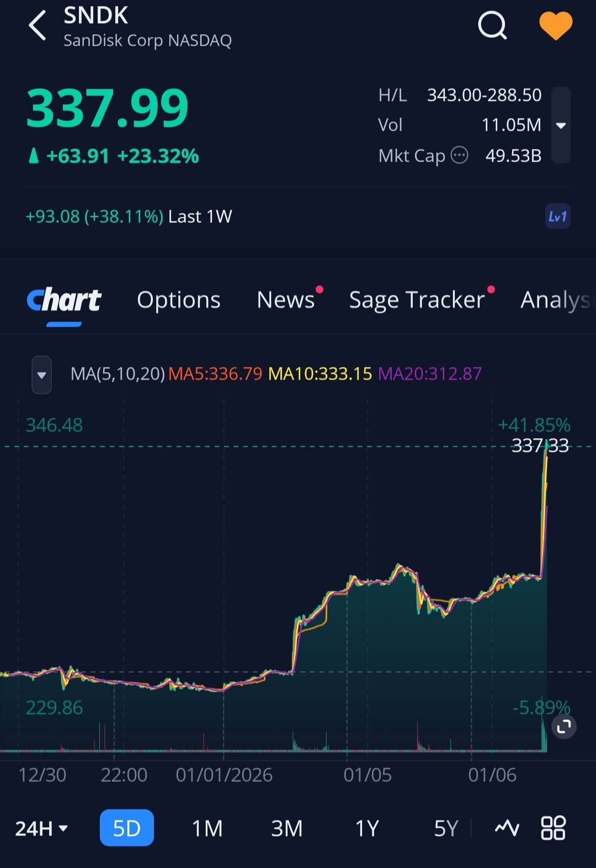Tap the MA5:336.79 value
Screen dimensions: 596x868
point(215,374)
